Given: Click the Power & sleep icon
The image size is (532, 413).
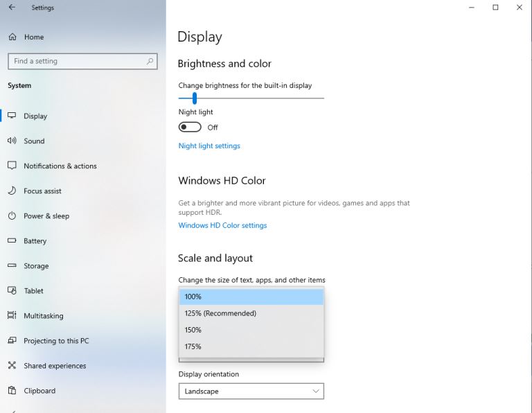Looking at the screenshot, I should [x=12, y=216].
